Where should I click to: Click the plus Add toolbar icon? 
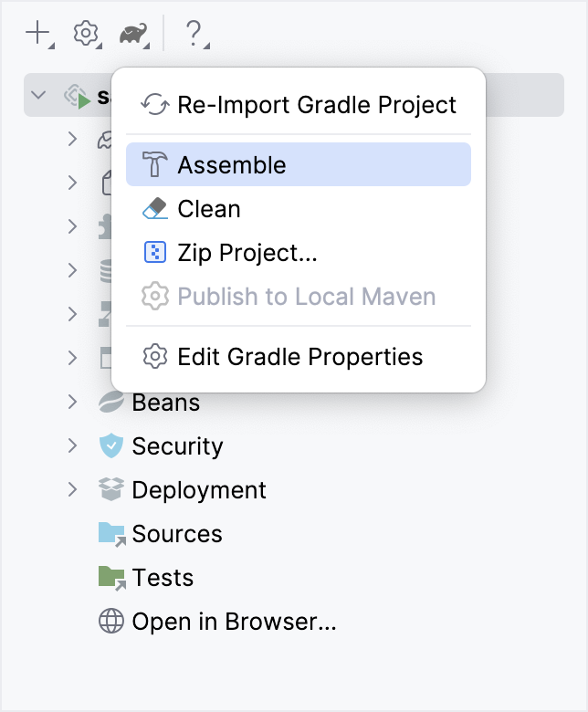click(x=37, y=34)
